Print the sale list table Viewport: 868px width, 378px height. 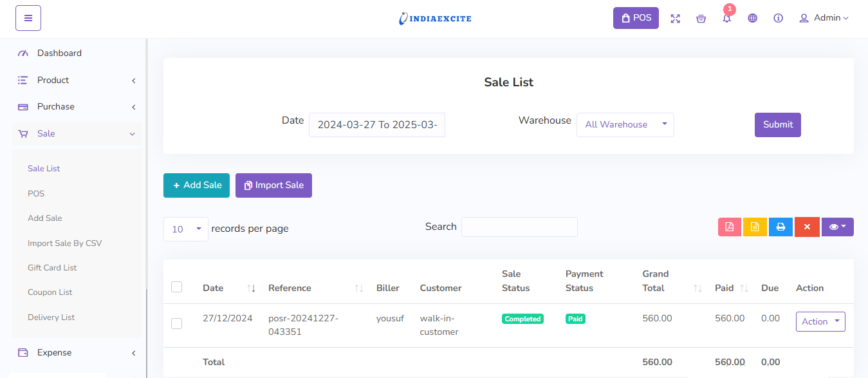780,227
